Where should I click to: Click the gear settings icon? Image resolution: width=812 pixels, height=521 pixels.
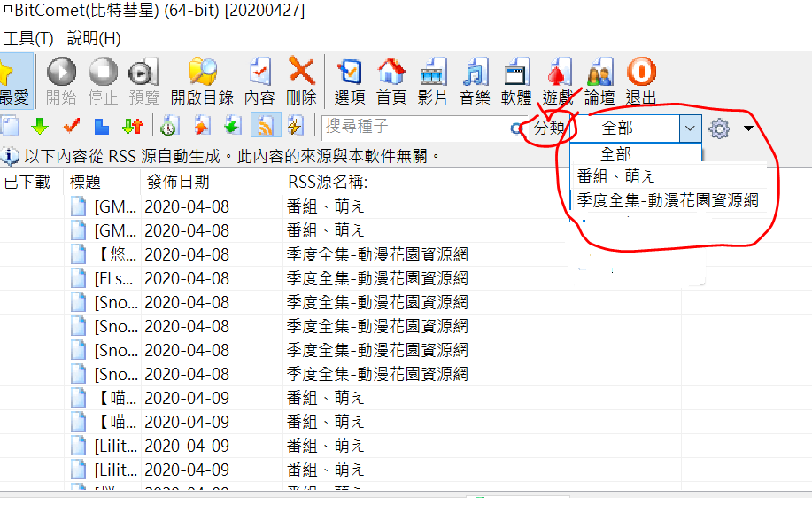719,128
